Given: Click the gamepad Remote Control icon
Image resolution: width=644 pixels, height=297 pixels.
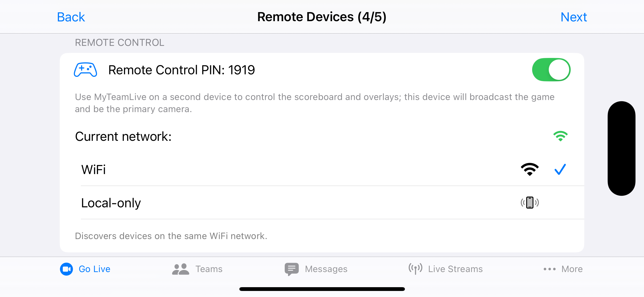Looking at the screenshot, I should (85, 70).
